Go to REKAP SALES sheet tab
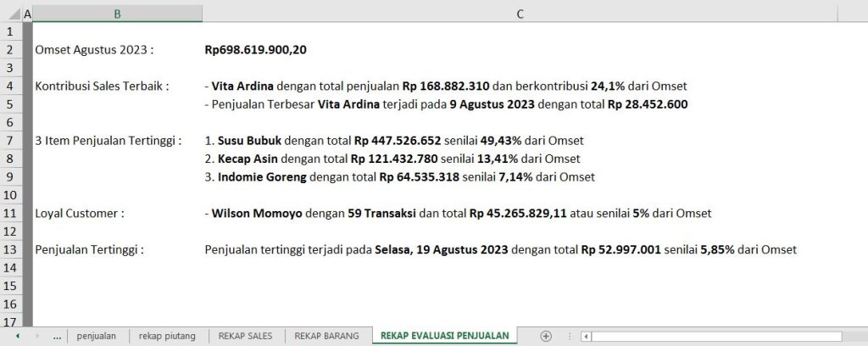This screenshot has width=868, height=346. coord(245,336)
